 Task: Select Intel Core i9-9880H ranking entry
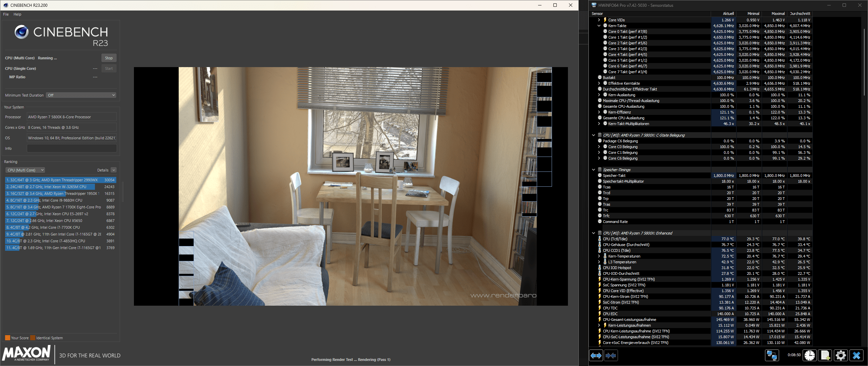pos(60,200)
